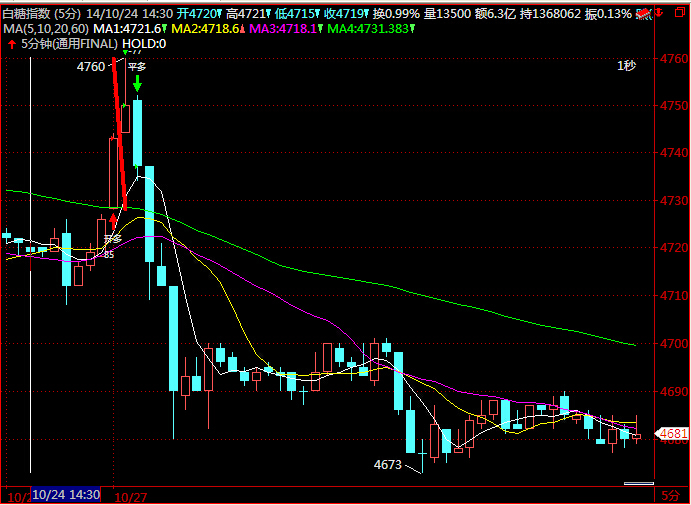Screen dimensions: 691x505
Task: Click the 持1368062 open interest value
Action: [x=550, y=14]
